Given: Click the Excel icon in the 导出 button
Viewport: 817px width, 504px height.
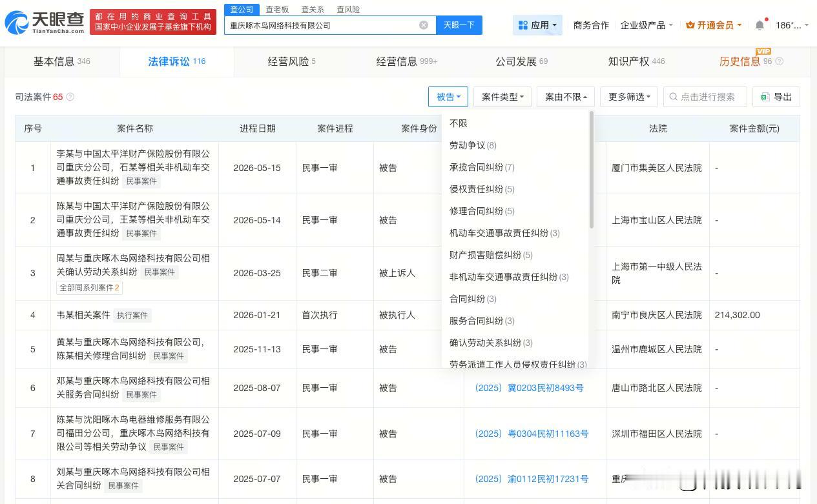Looking at the screenshot, I should [x=765, y=97].
